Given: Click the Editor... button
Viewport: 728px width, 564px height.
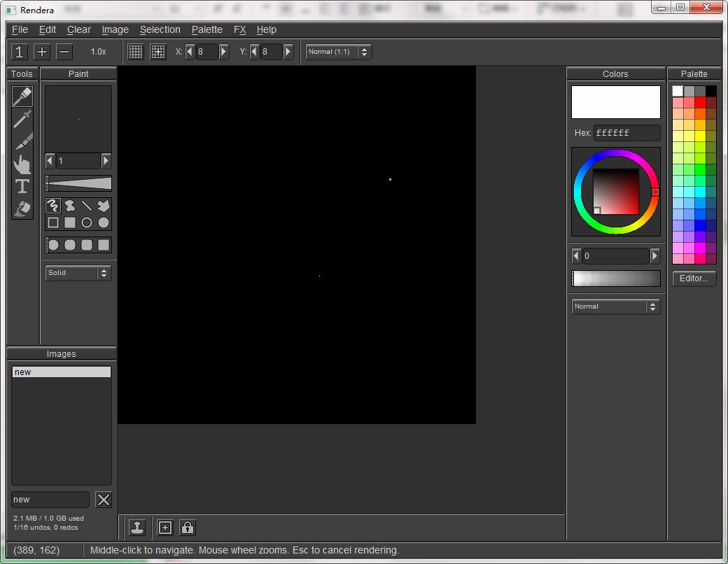Looking at the screenshot, I should click(x=694, y=279).
